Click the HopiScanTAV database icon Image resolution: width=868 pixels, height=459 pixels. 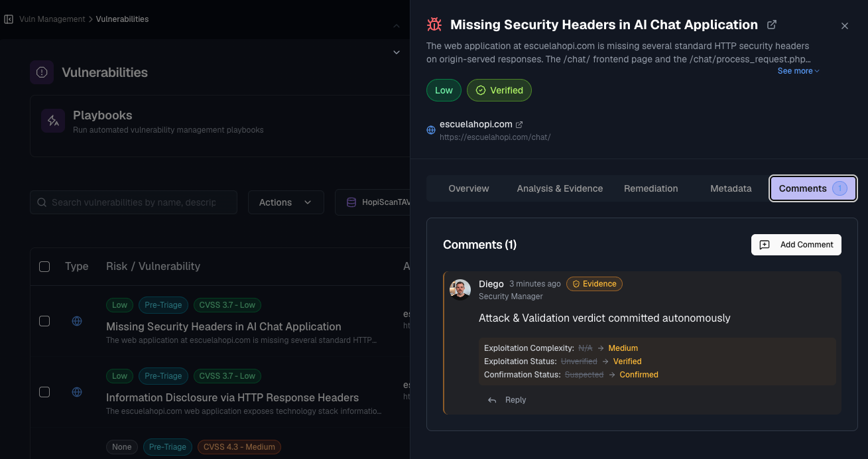[x=351, y=202]
